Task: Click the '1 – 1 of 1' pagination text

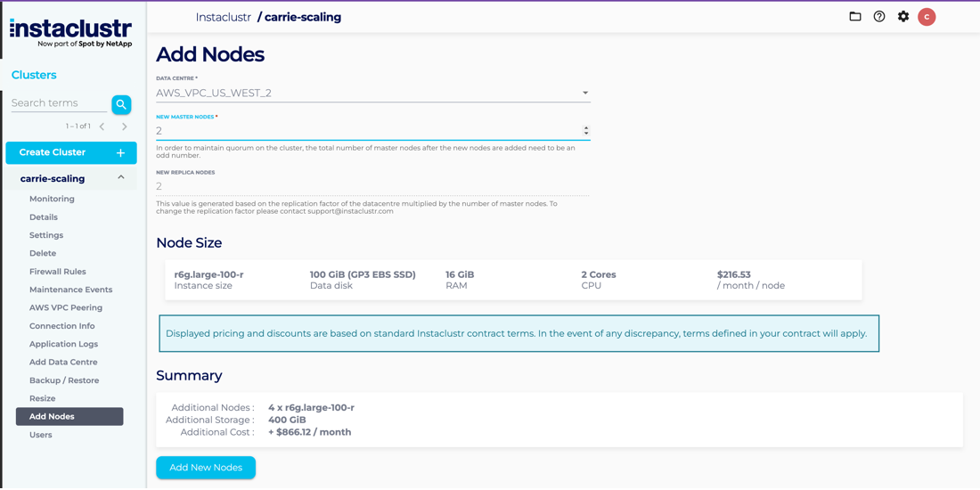Action: point(78,127)
